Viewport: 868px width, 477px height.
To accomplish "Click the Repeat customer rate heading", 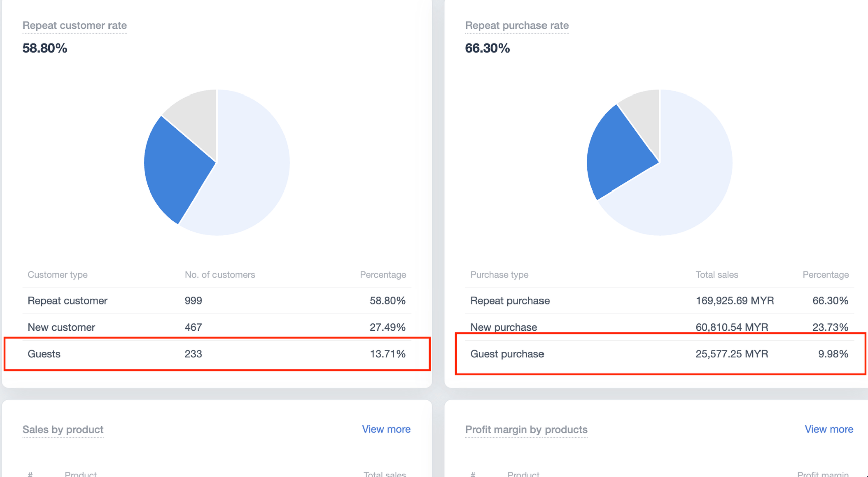I will pos(74,25).
